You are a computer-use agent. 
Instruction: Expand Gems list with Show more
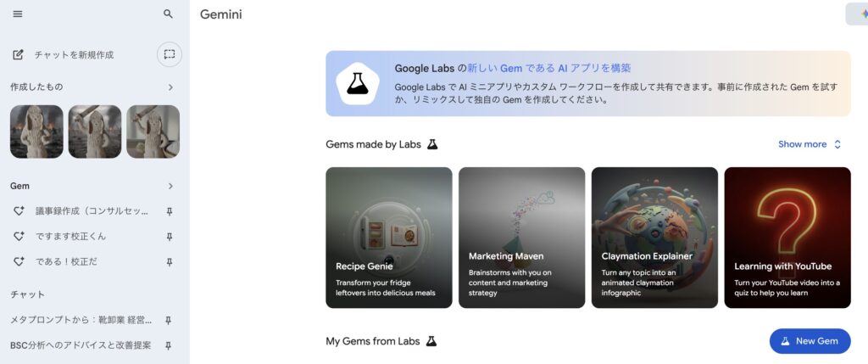coord(810,144)
